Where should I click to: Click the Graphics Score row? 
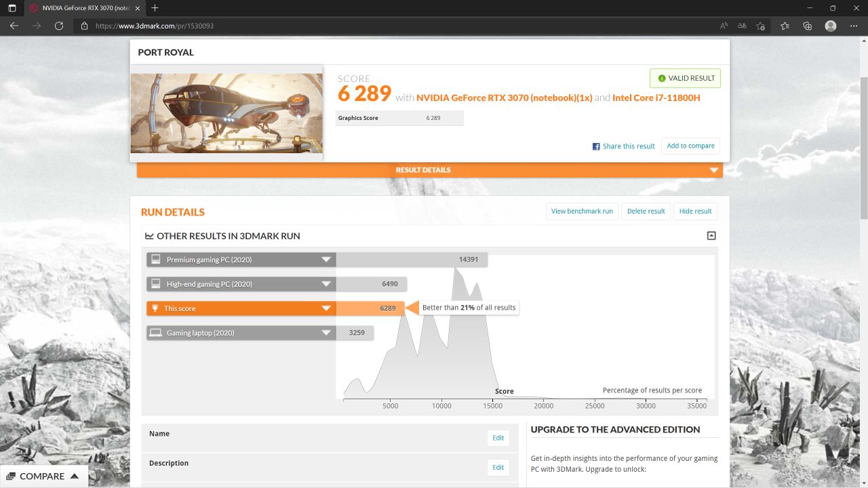pyautogui.click(x=399, y=118)
